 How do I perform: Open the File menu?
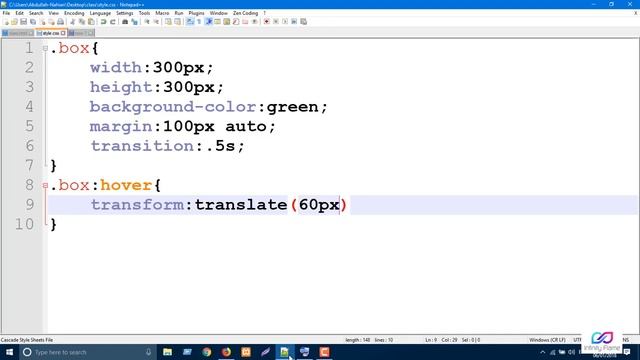tap(6, 13)
